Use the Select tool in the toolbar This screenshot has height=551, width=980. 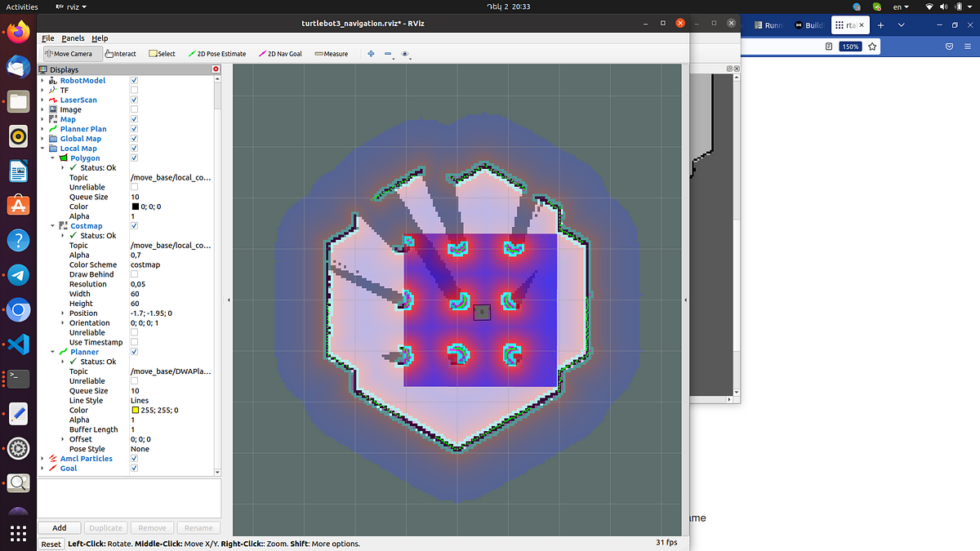point(161,53)
